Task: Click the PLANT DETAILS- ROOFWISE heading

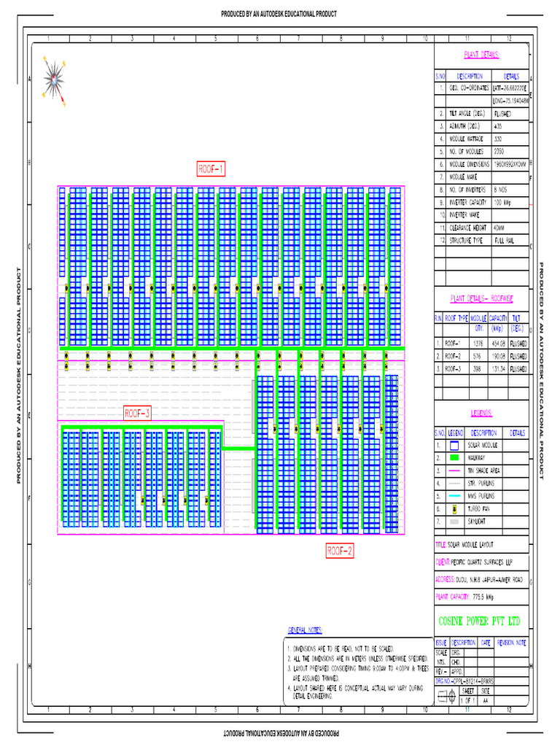Action: (x=481, y=298)
